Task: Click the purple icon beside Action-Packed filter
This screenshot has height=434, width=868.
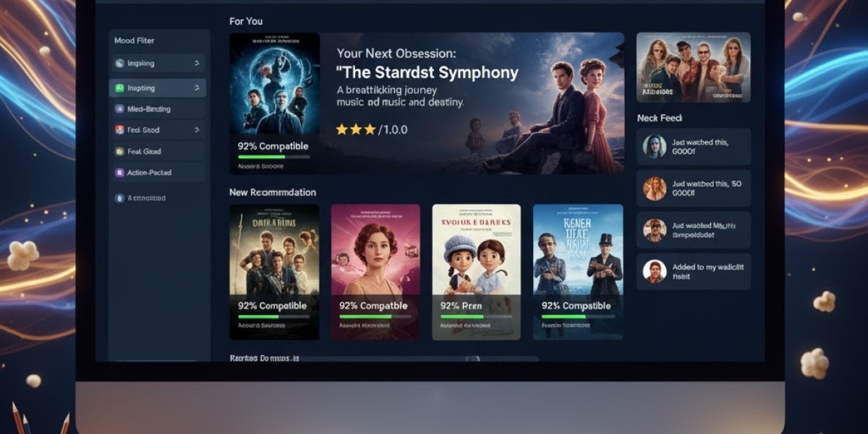Action: point(119,173)
